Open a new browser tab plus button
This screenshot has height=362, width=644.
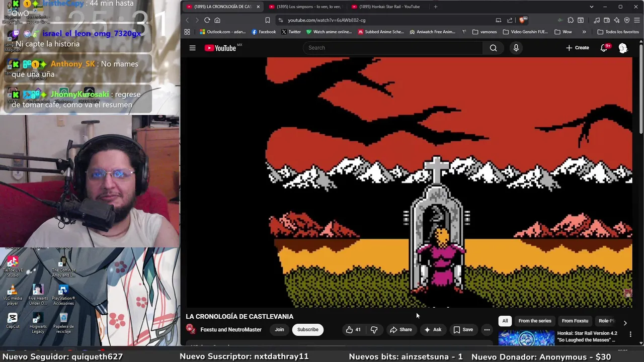pos(435,7)
